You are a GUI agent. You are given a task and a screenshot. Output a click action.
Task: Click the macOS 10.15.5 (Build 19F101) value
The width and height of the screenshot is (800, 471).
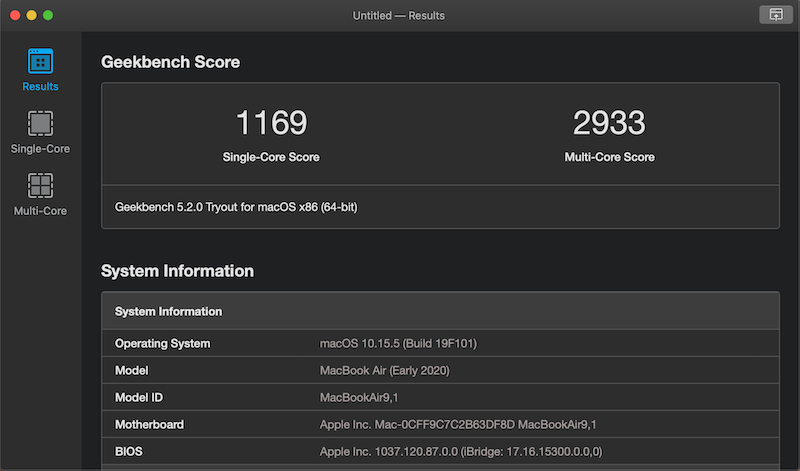(398, 343)
